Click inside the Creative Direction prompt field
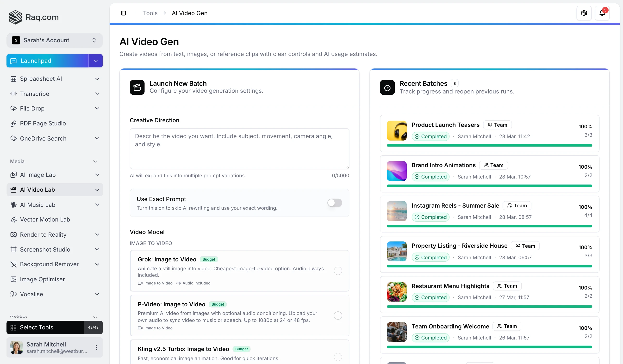Image resolution: width=623 pixels, height=364 pixels. click(x=239, y=148)
